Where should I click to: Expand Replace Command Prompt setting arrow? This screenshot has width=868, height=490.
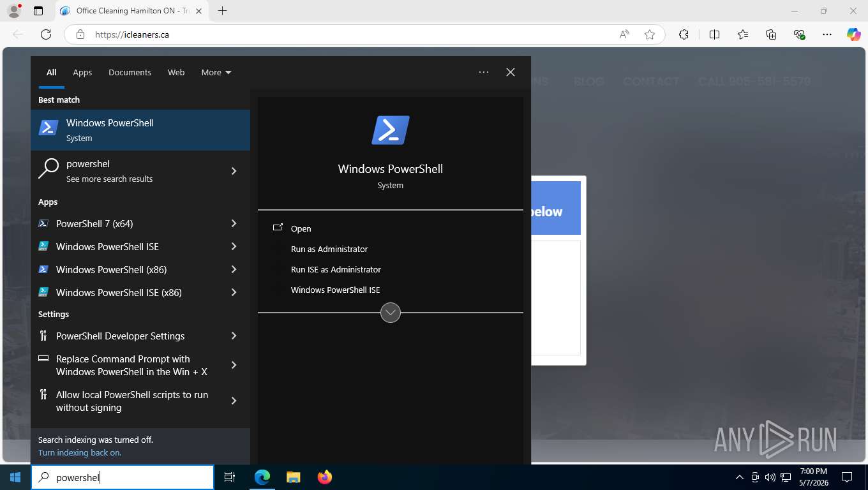tap(234, 365)
